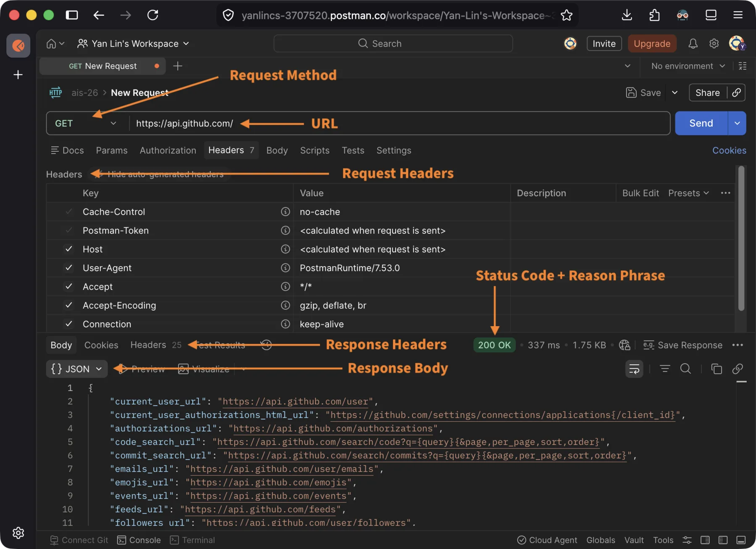Switch to Authorization tab
756x549 pixels.
(168, 150)
